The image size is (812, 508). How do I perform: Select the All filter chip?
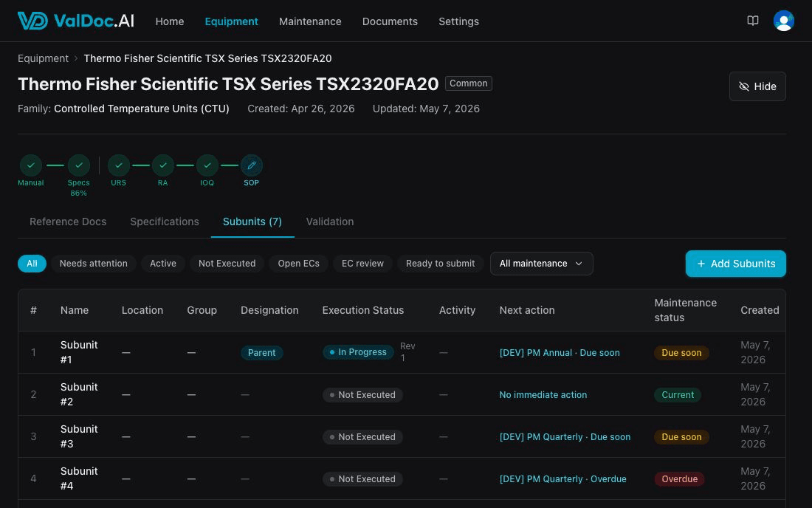tap(32, 263)
